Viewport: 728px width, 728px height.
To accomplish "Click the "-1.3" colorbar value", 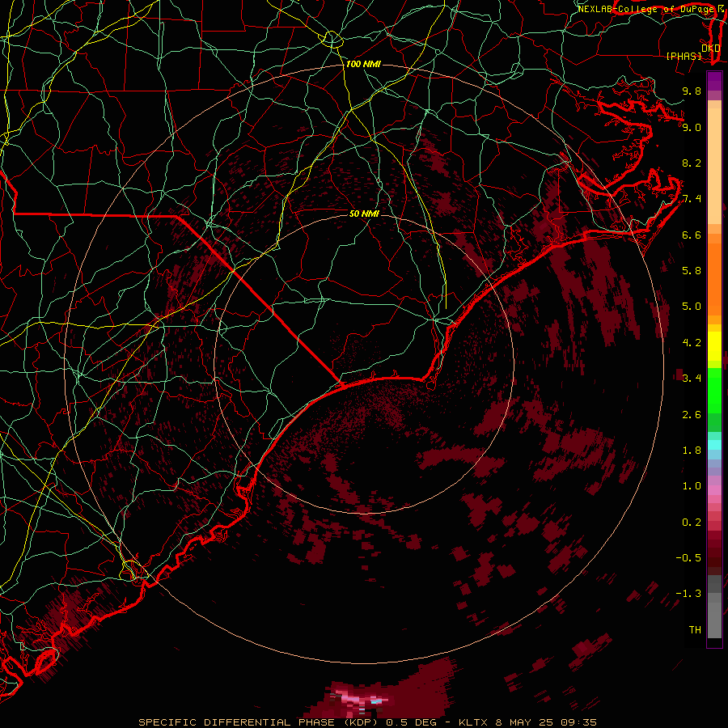I will (688, 594).
